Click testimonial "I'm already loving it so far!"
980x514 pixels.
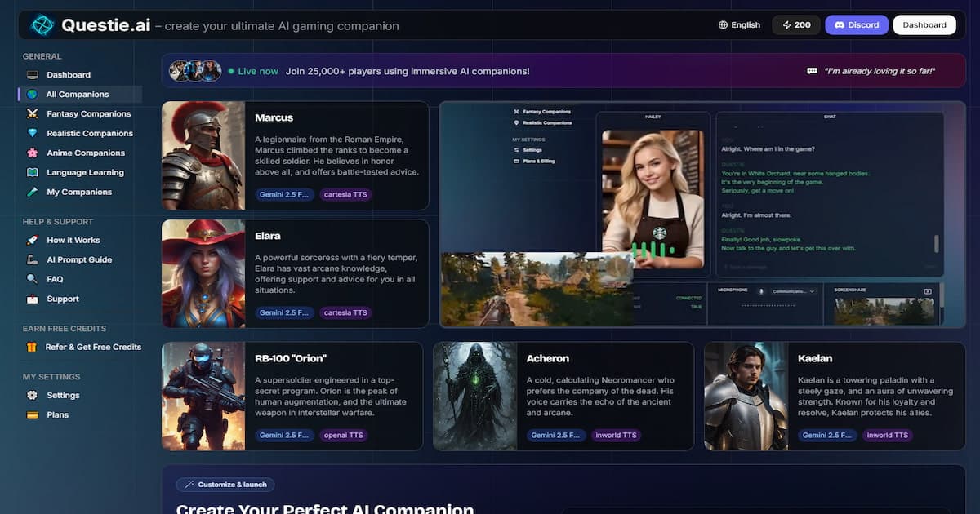(880, 71)
